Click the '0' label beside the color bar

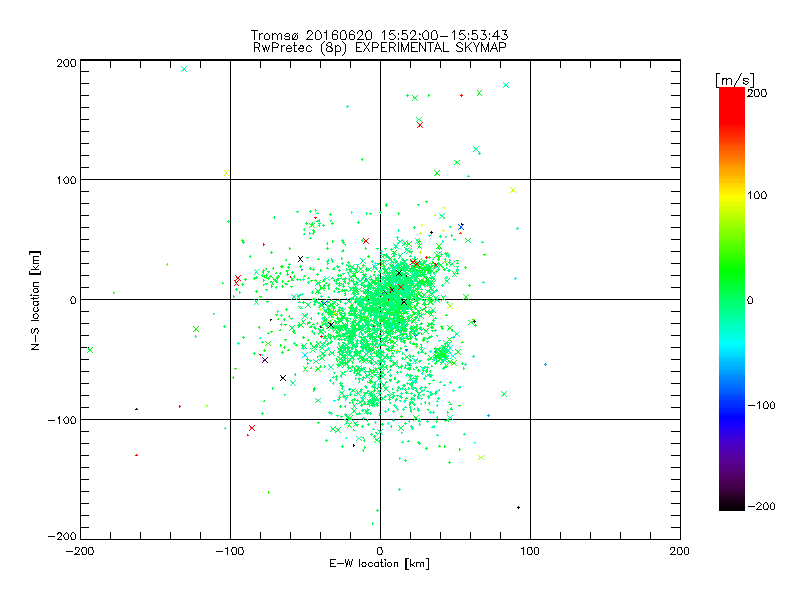[x=750, y=300]
